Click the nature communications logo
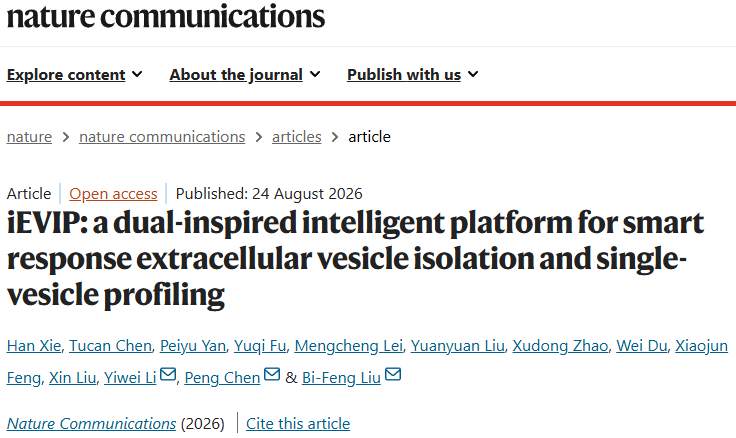 coord(166,15)
